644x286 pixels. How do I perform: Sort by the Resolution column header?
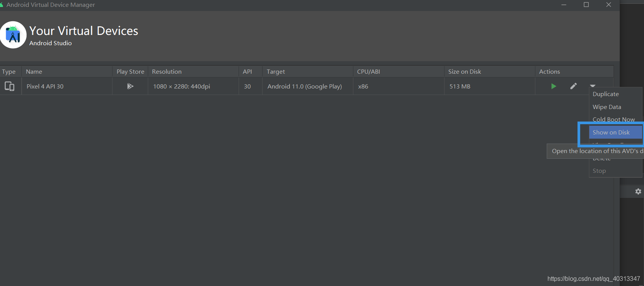(x=193, y=71)
